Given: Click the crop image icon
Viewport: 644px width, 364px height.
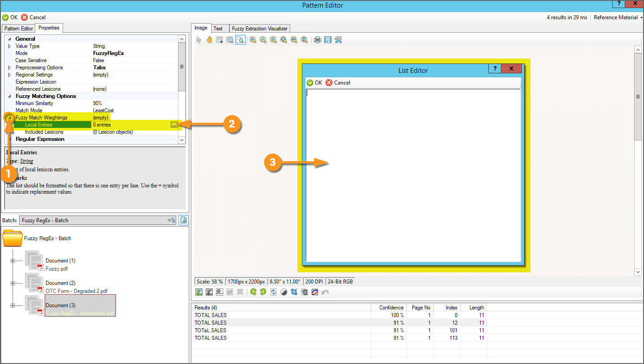Looking at the screenshot, I should tap(294, 292).
